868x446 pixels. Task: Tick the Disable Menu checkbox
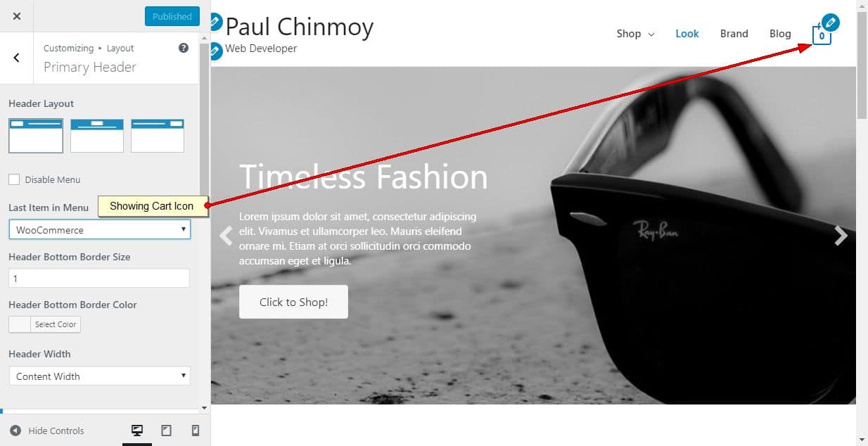pos(14,179)
